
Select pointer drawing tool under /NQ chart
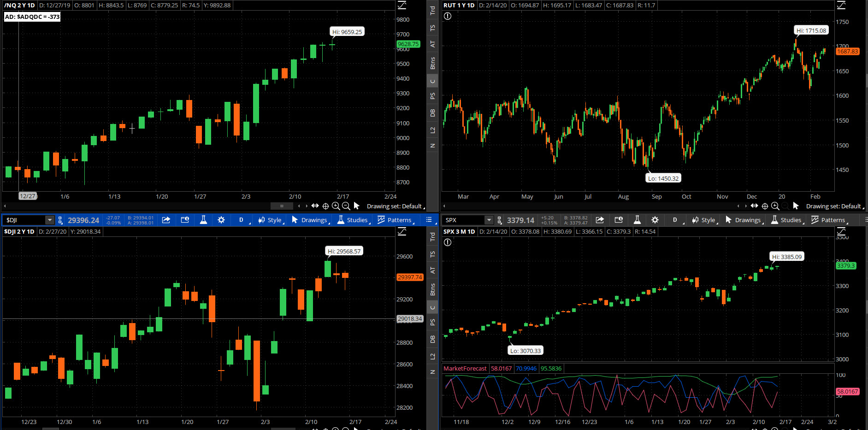[x=356, y=206]
